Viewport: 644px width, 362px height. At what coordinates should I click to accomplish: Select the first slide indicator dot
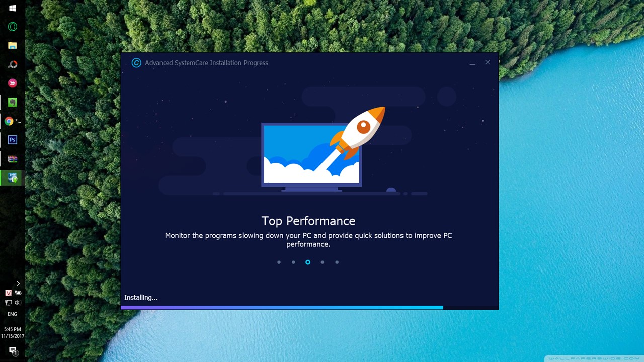coord(279,262)
